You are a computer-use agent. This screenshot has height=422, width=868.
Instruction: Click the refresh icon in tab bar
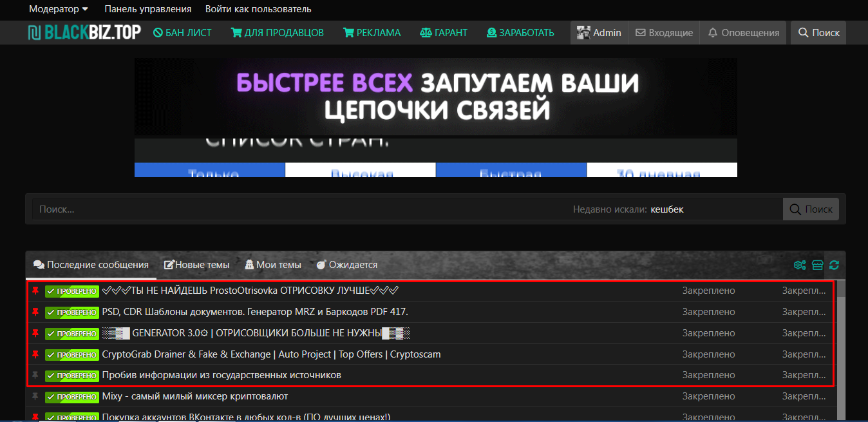tap(834, 265)
